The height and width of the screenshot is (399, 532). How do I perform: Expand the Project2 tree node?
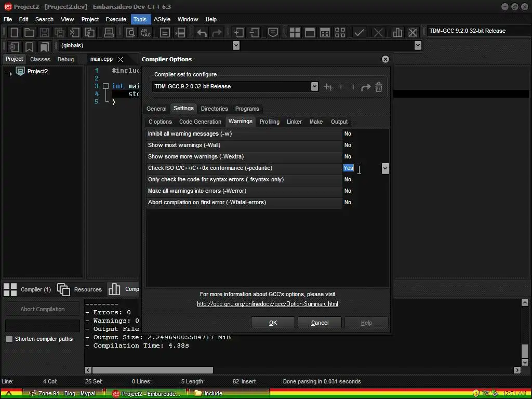(10, 73)
